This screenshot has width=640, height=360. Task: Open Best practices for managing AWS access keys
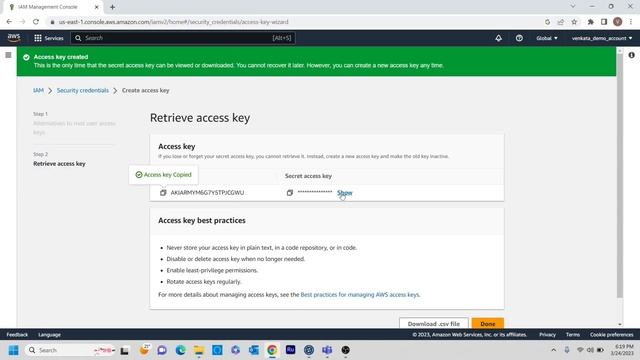pyautogui.click(x=360, y=295)
